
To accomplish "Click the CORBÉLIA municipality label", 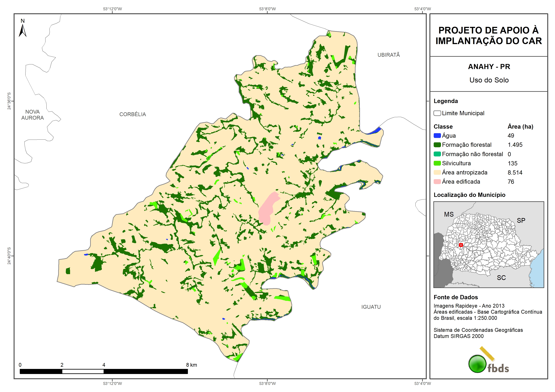I will tap(133, 114).
